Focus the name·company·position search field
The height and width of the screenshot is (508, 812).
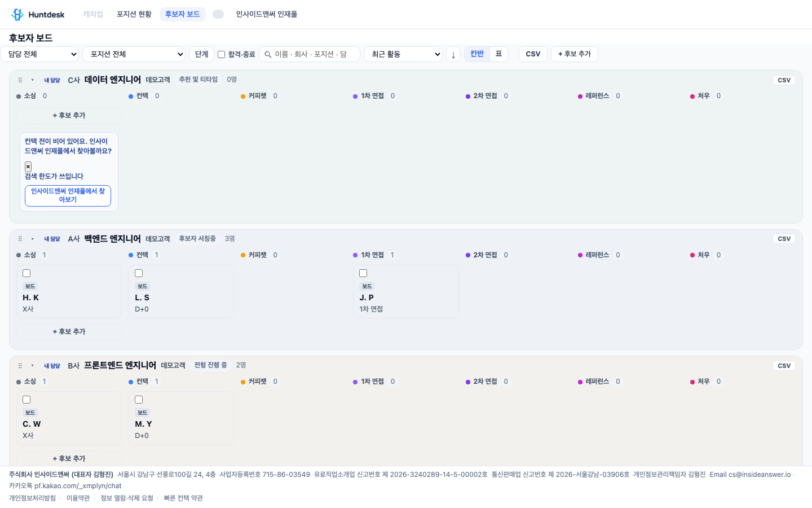point(310,54)
